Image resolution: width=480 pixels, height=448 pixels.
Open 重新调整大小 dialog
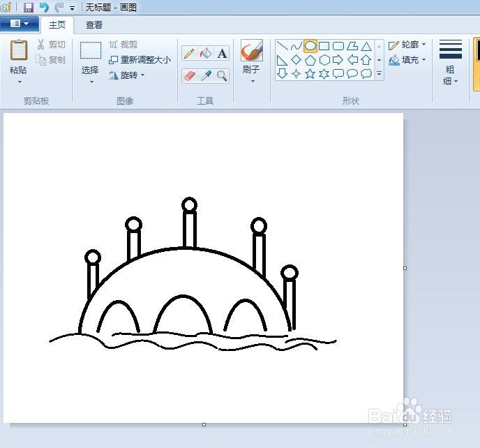(140, 60)
